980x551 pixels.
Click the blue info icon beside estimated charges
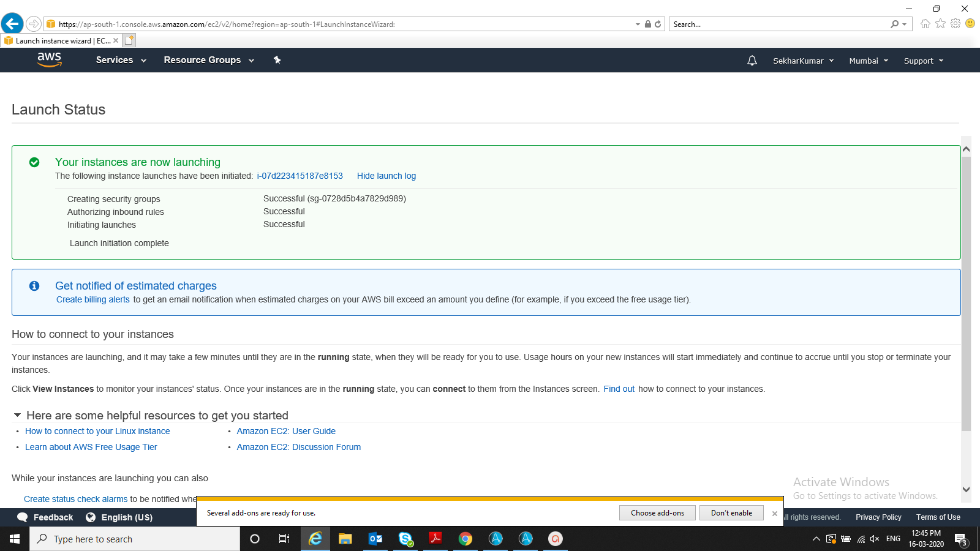pos(34,286)
